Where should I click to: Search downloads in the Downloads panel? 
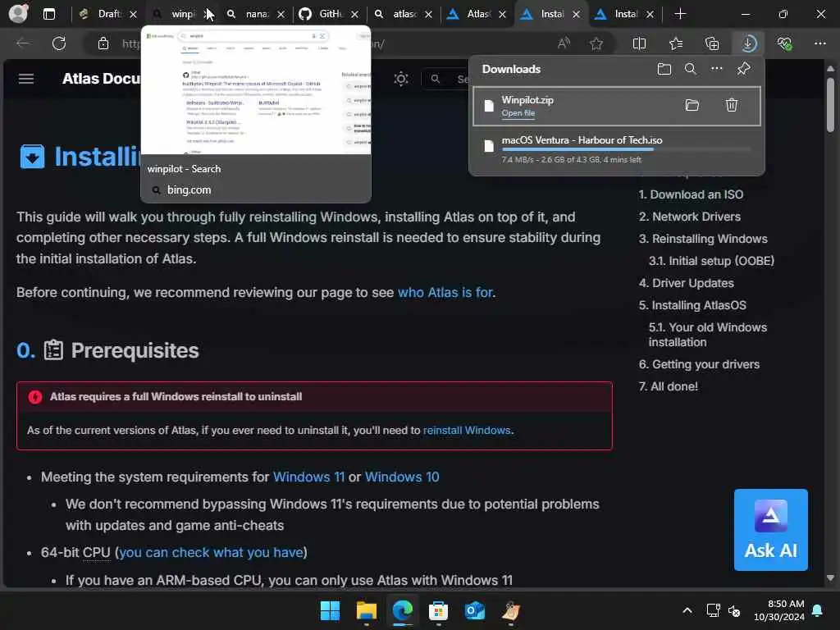click(x=691, y=69)
